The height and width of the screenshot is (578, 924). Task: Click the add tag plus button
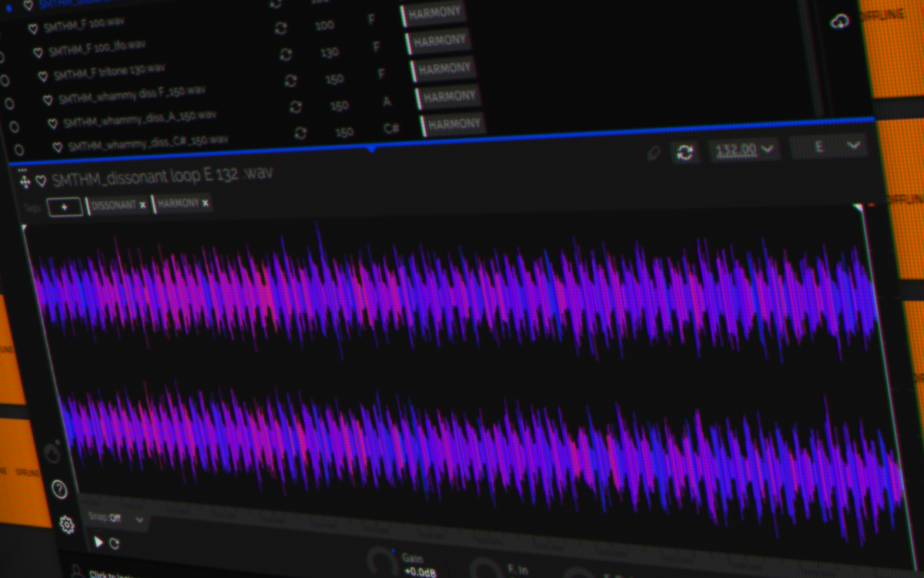(65, 207)
